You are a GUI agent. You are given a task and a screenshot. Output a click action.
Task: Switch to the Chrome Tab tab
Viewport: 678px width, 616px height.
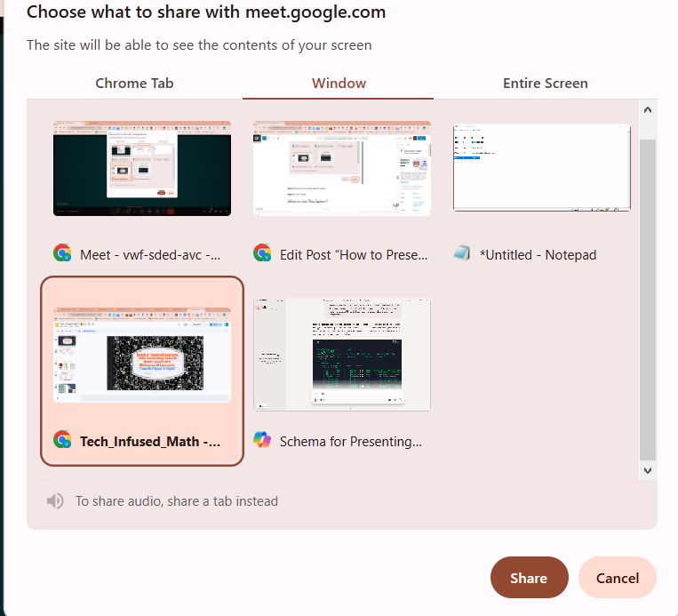[x=134, y=83]
